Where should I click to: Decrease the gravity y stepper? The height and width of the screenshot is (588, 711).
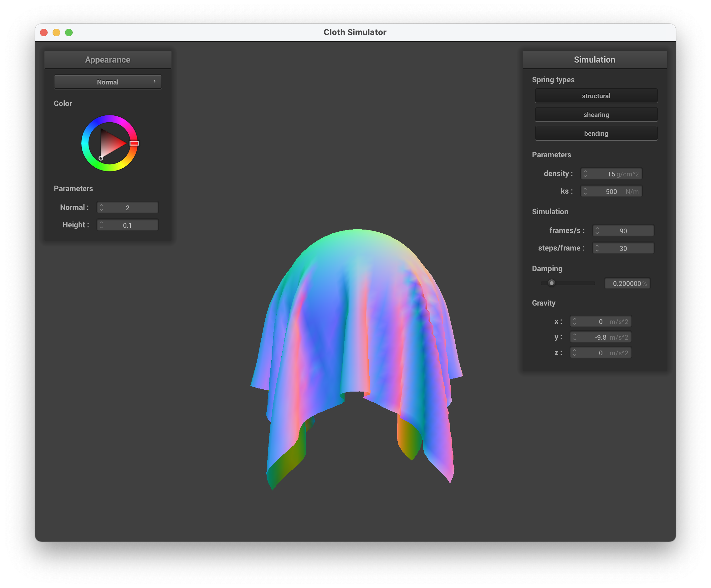[575, 339]
